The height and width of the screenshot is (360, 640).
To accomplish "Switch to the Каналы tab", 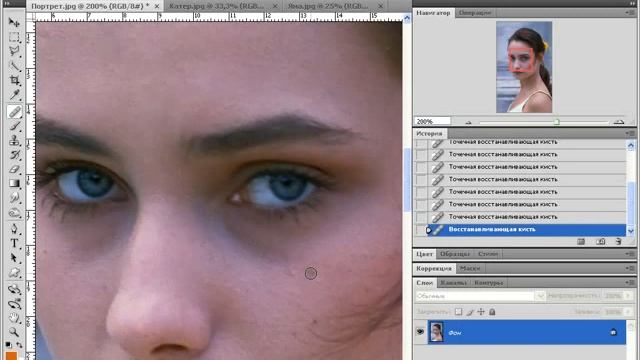I will pyautogui.click(x=453, y=282).
